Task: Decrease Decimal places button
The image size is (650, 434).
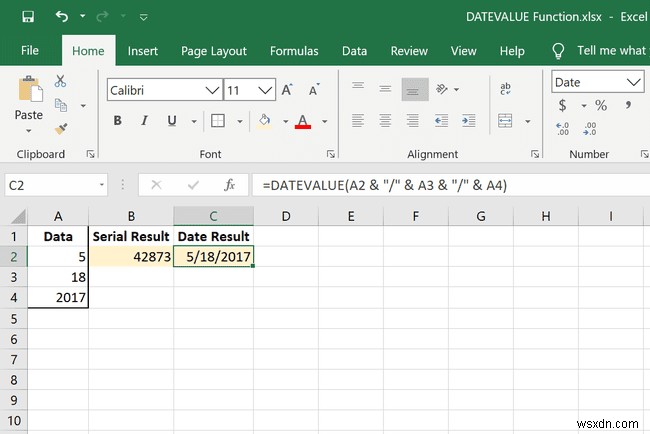Action: (589, 129)
